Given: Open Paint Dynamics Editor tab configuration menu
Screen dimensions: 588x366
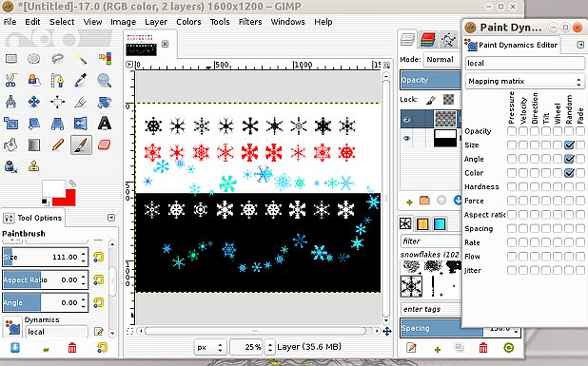Looking at the screenshot, I should pos(580,45).
